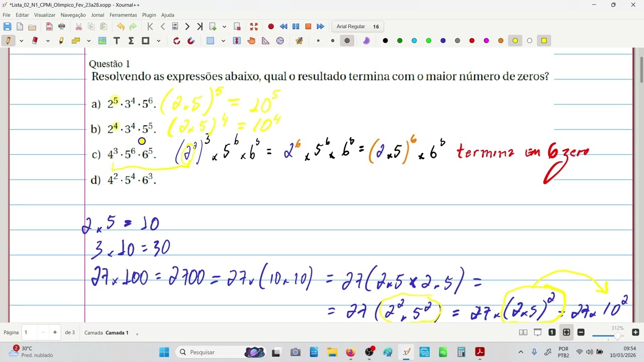Image resolution: width=644 pixels, height=362 pixels.
Task: Pause audio playback
Action: tap(296, 27)
